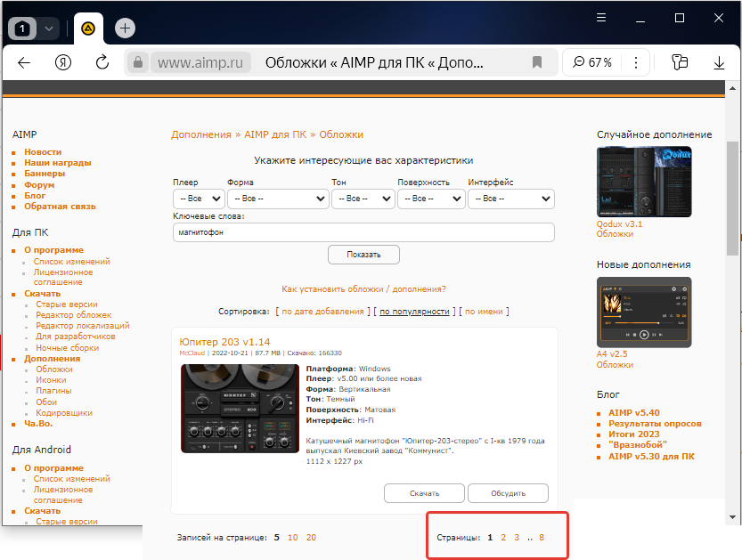Open the A4 v2.5 text link

pos(612,353)
